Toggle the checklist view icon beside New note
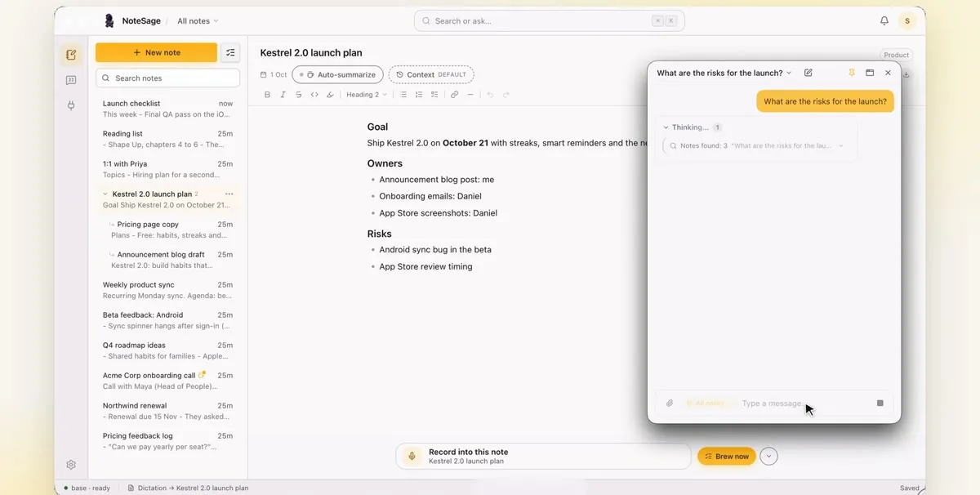980x495 pixels. 230,52
